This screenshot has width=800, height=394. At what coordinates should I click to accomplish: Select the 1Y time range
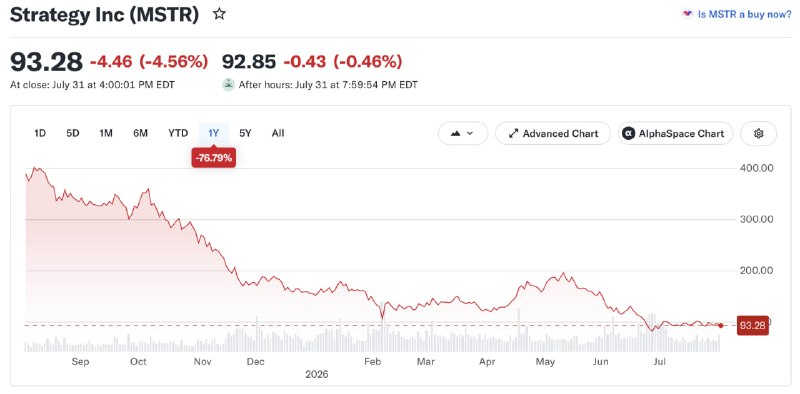click(213, 133)
